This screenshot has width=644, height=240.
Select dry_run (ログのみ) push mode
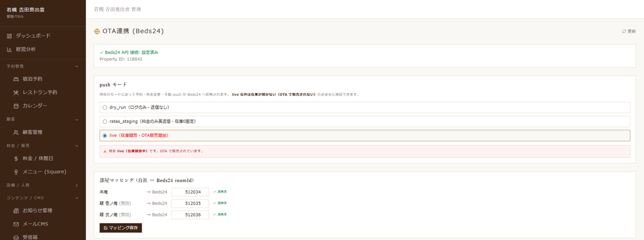tap(105, 107)
